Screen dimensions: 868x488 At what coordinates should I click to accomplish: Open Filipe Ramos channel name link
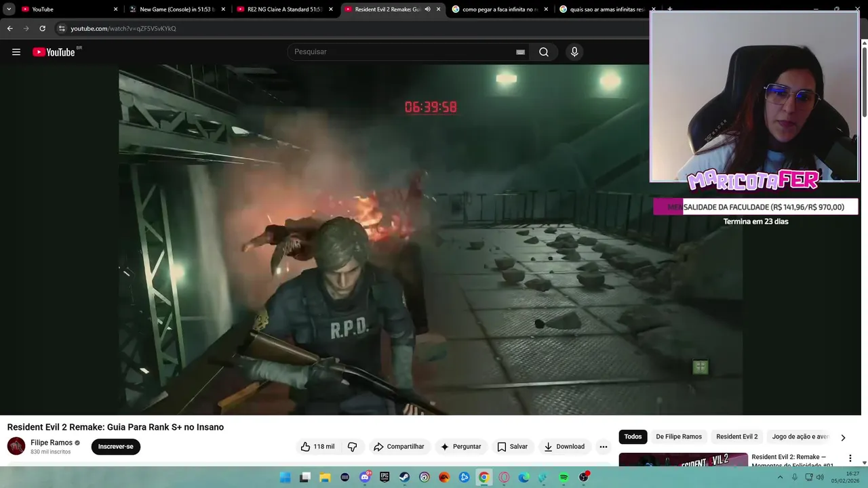click(x=52, y=443)
